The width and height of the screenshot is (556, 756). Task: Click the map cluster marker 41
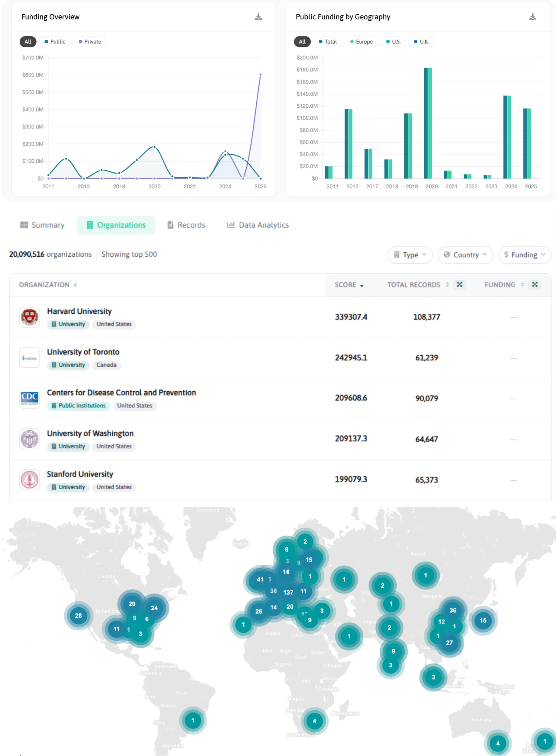260,579
